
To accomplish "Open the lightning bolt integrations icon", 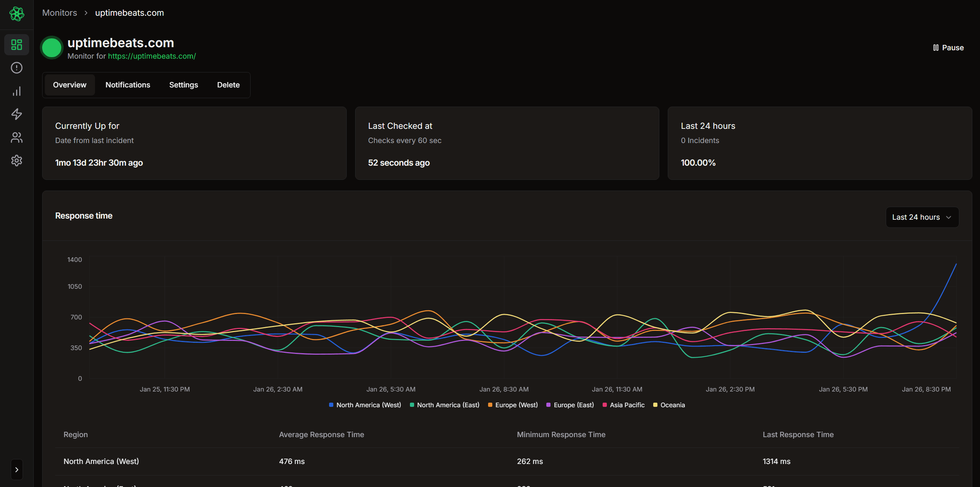I will tap(16, 114).
